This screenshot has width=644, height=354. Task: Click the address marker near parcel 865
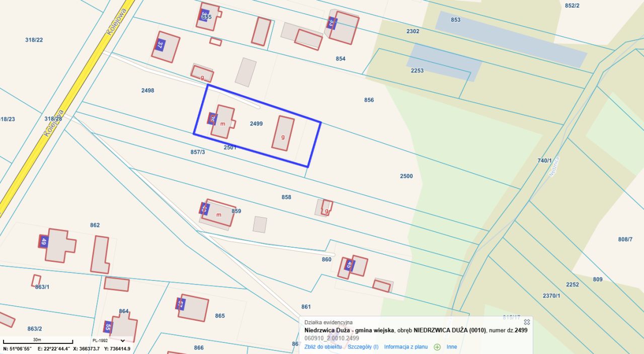[180, 304]
